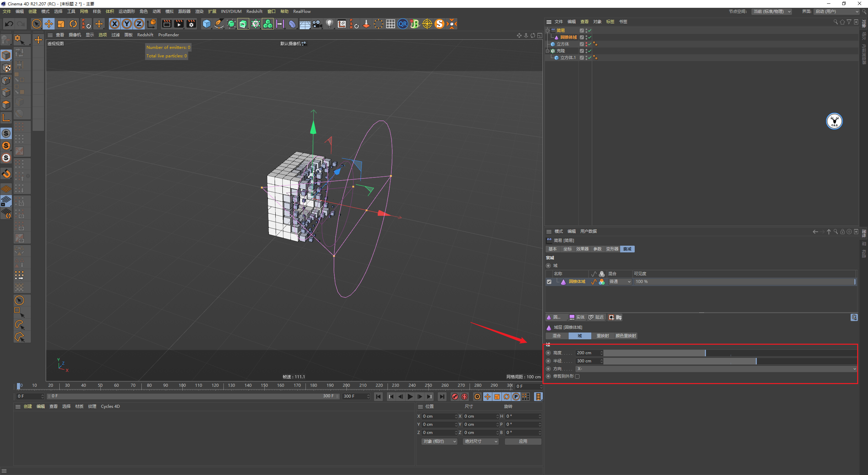Image resolution: width=868 pixels, height=475 pixels.
Task: Click the Light object icon
Action: (329, 24)
